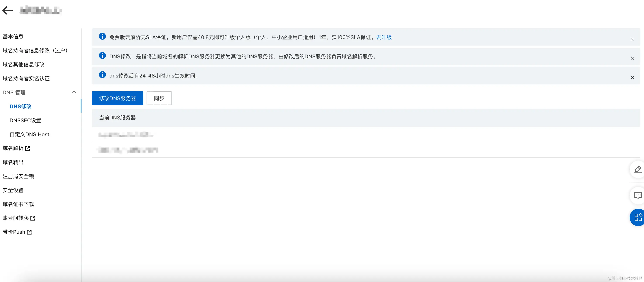Select DNSSEC设置 in the sidebar

coord(25,120)
